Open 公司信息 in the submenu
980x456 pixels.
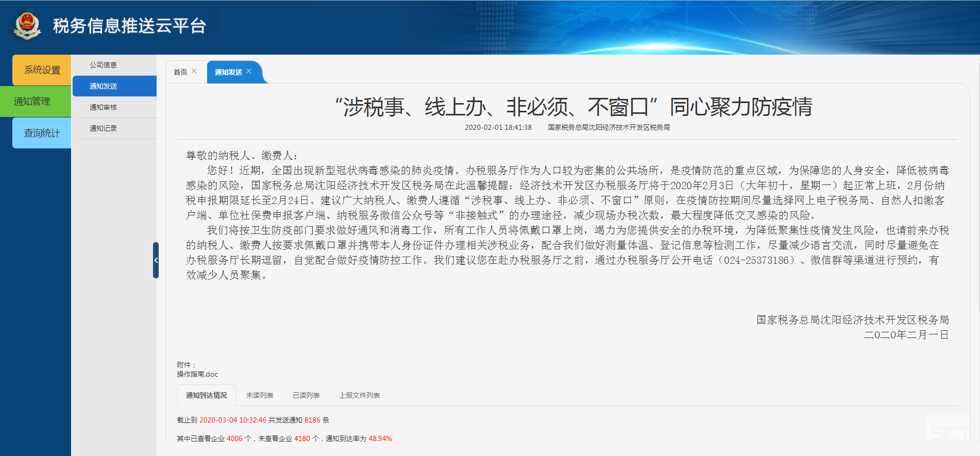(x=104, y=65)
